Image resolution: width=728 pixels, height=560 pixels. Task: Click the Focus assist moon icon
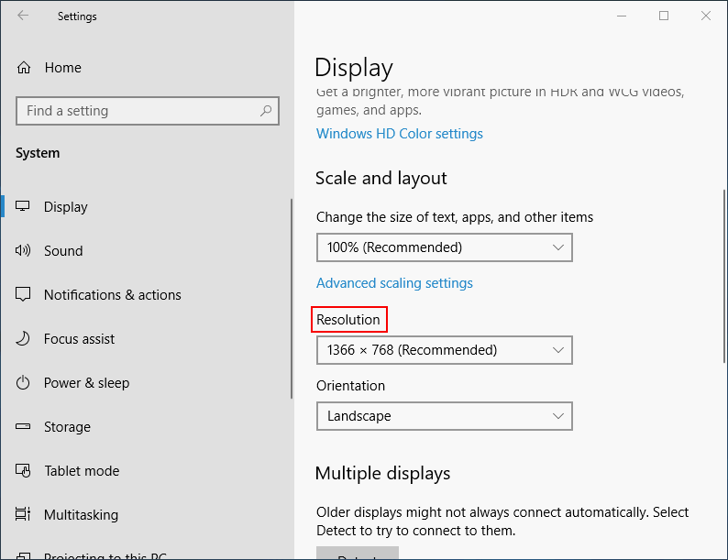24,339
